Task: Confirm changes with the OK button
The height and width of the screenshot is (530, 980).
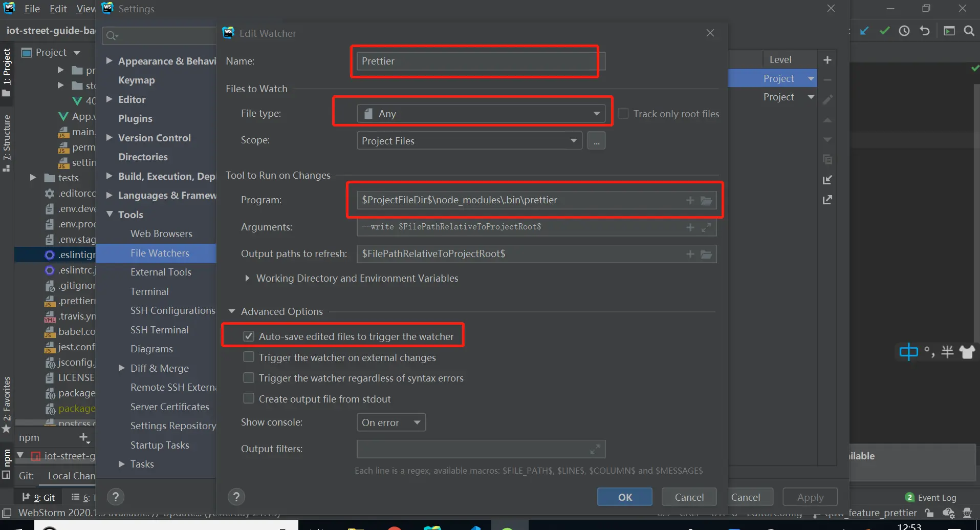Action: [x=624, y=496]
